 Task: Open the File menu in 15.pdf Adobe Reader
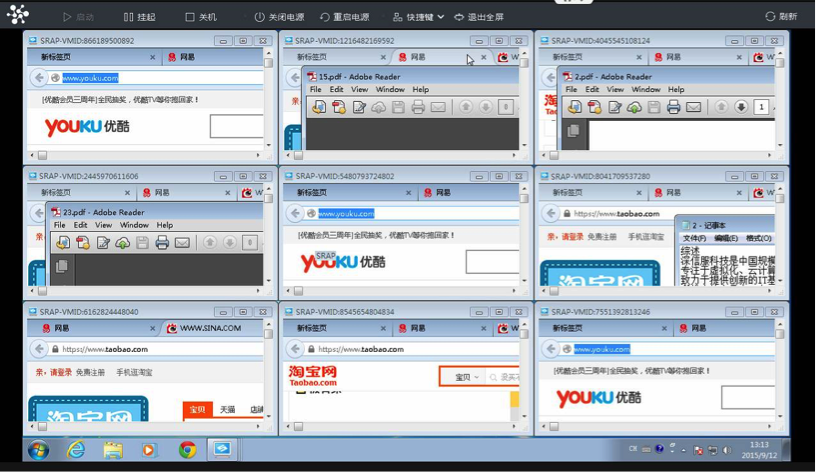(x=315, y=90)
